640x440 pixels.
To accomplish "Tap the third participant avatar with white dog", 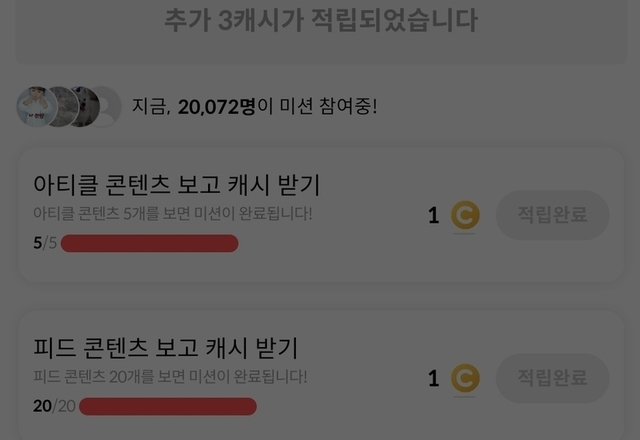I will pyautogui.click(x=82, y=107).
